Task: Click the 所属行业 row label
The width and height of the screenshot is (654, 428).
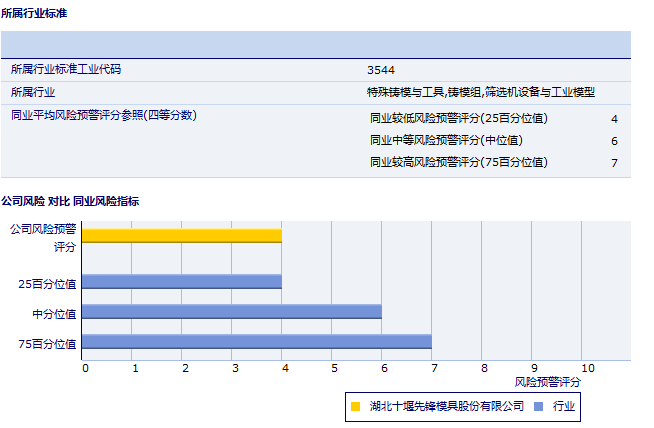Action: click(32, 92)
